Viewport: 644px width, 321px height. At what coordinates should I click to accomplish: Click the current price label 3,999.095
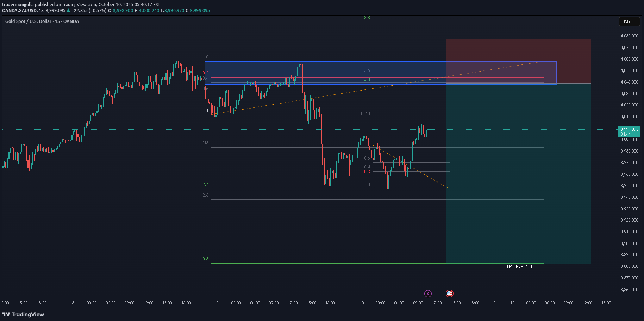pyautogui.click(x=629, y=129)
